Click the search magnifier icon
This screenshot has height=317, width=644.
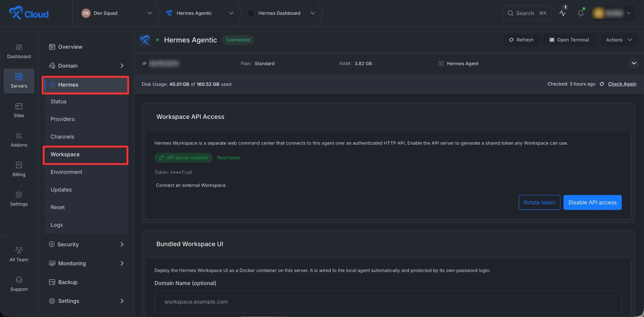pos(510,13)
